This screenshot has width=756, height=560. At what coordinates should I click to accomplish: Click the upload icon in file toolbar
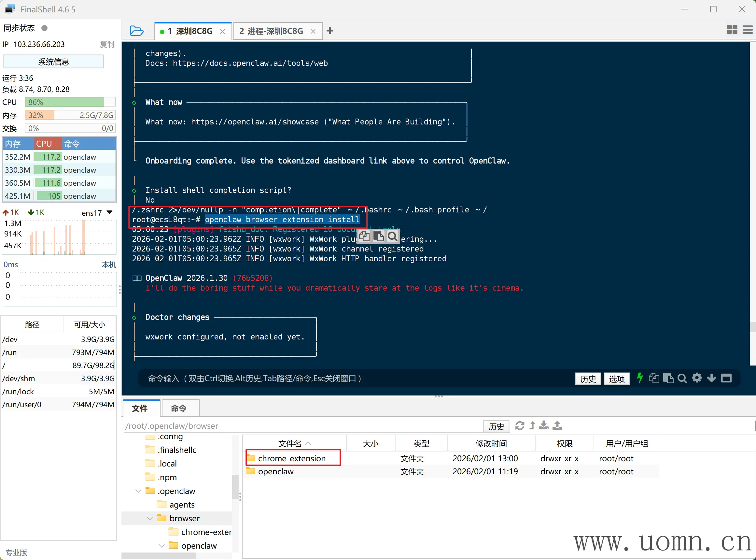point(557,426)
